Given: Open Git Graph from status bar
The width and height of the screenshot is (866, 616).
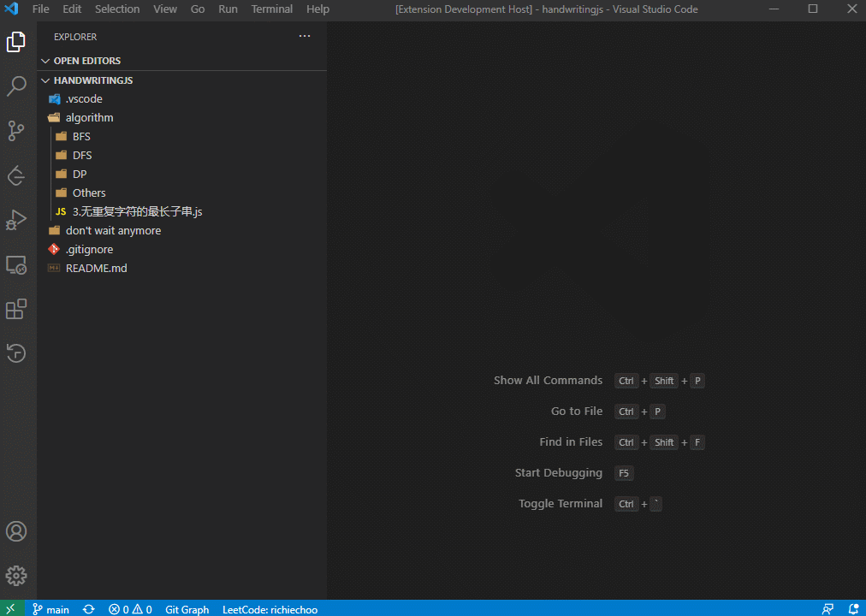Looking at the screenshot, I should point(187,609).
